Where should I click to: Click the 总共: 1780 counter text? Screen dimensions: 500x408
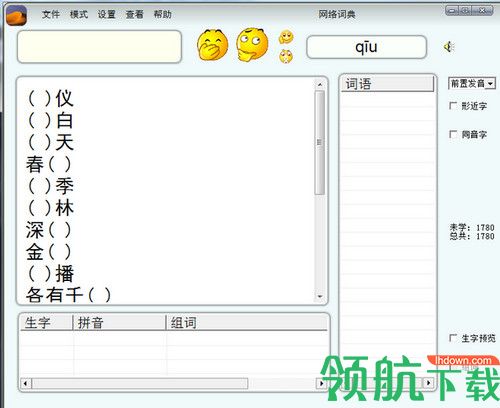click(472, 236)
